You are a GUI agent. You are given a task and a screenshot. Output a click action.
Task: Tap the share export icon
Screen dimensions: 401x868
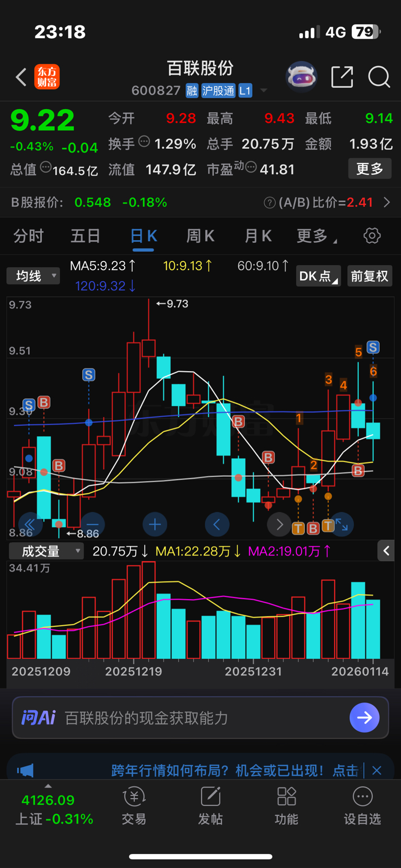tap(343, 77)
